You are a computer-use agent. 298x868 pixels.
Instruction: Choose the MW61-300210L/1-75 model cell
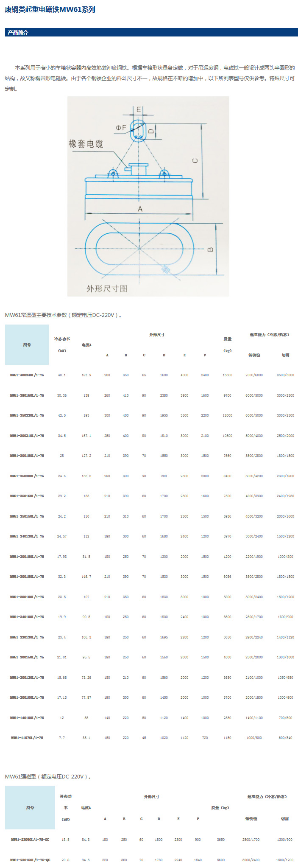(27, 436)
